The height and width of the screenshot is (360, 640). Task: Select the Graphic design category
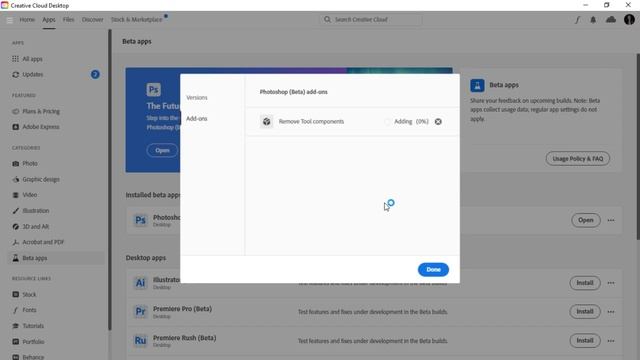coord(41,179)
